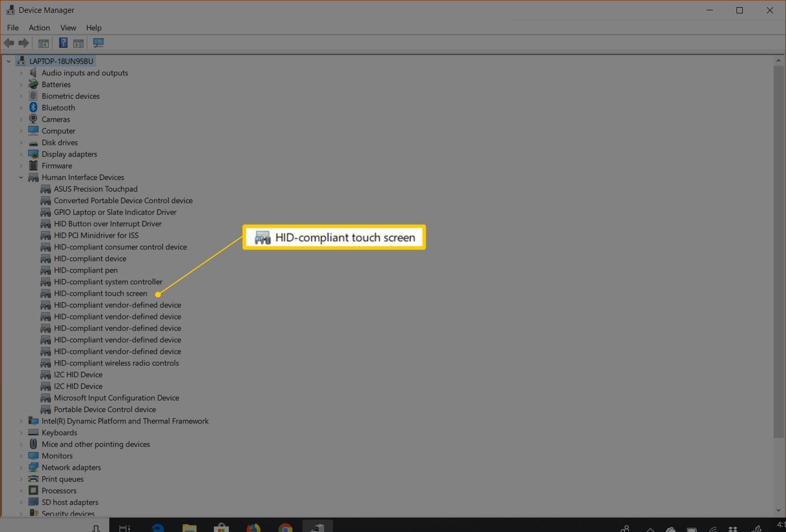786x532 pixels.
Task: Expand the Processors category
Action: 21,491
